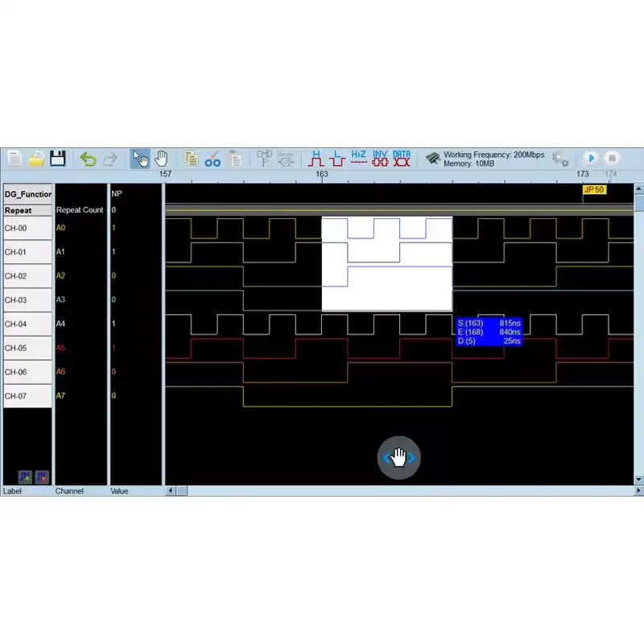Select the hand pan tool

161,159
